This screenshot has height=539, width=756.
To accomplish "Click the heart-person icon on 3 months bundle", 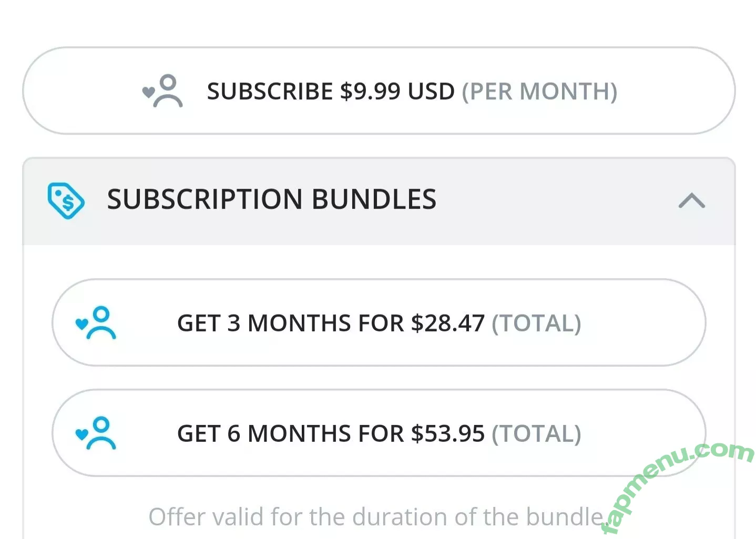I will (x=96, y=323).
